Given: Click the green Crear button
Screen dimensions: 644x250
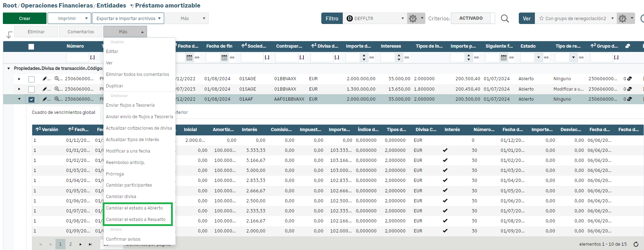Looking at the screenshot, I should pos(25,18).
